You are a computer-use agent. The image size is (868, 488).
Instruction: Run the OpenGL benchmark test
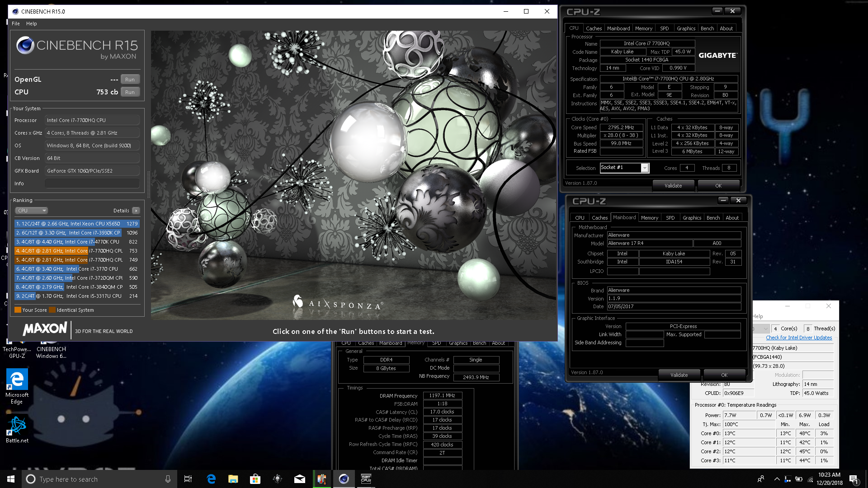(130, 80)
